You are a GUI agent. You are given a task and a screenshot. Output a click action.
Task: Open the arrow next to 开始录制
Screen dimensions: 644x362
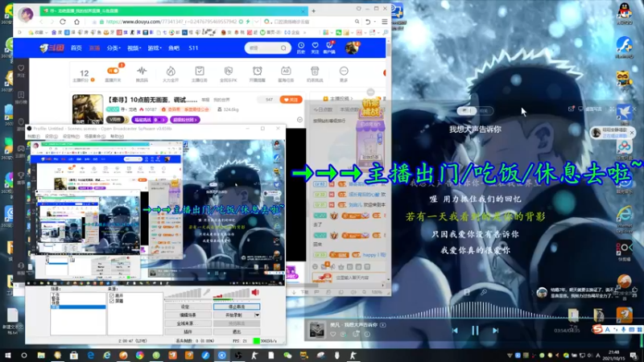[257, 315]
